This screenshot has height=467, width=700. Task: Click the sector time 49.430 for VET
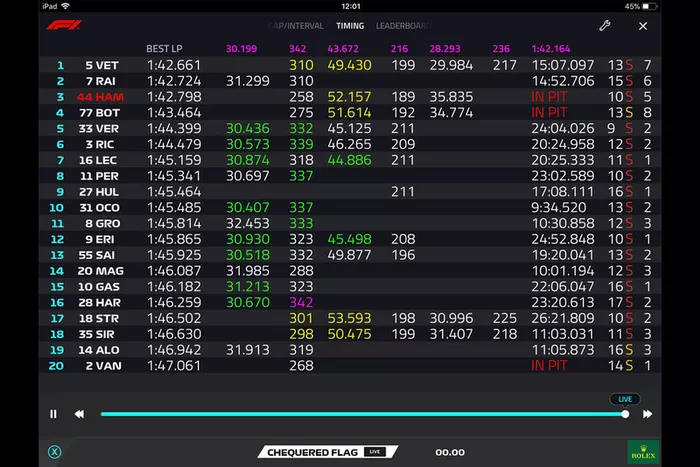point(349,65)
